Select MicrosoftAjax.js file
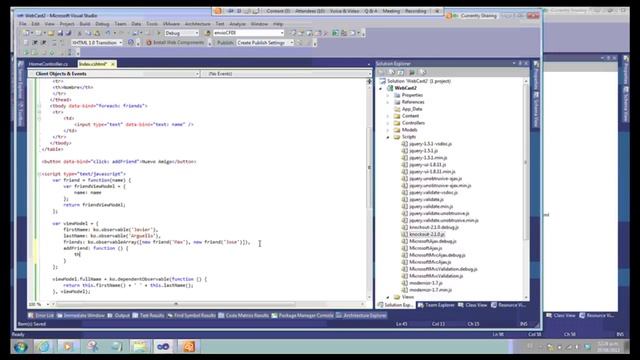Viewport: 640px width, 360px height. click(x=426, y=248)
